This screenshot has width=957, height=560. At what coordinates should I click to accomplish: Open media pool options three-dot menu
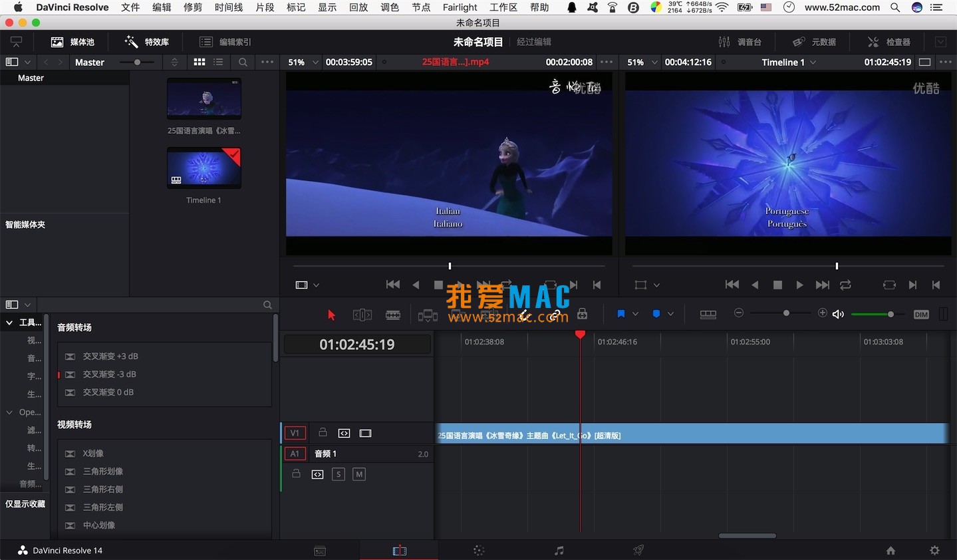267,62
